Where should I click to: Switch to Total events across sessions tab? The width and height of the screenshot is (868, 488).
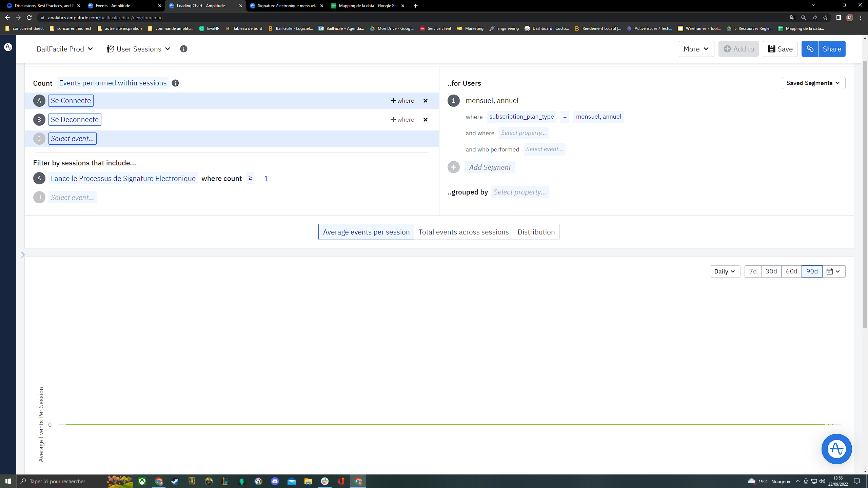(x=463, y=232)
